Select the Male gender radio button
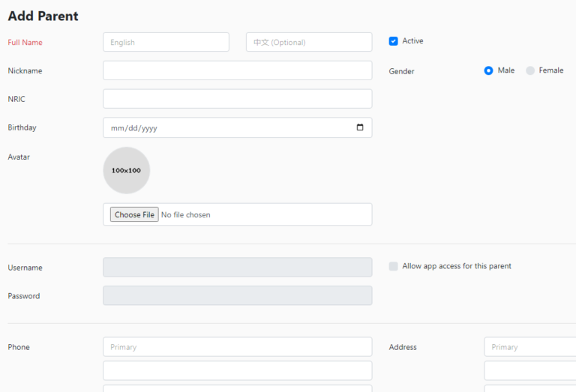Viewport: 576px width, 392px height. click(488, 70)
